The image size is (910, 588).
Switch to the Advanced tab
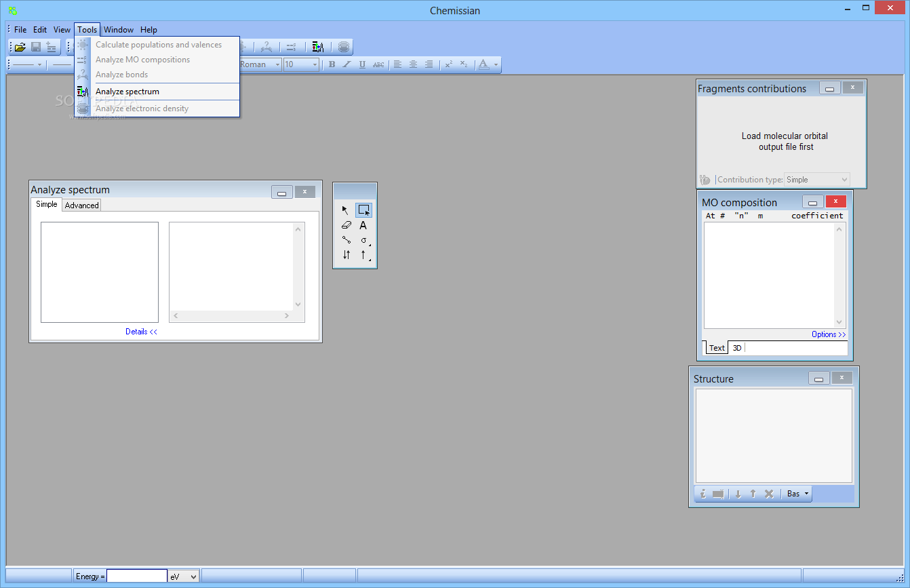pos(81,205)
